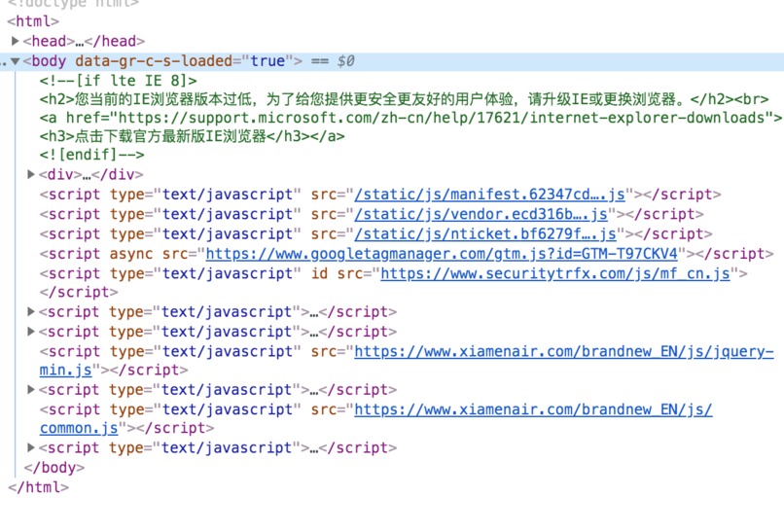The height and width of the screenshot is (532, 784).
Task: Select the h3 line 点击下载官方最新版IE浏览器
Action: (192, 136)
